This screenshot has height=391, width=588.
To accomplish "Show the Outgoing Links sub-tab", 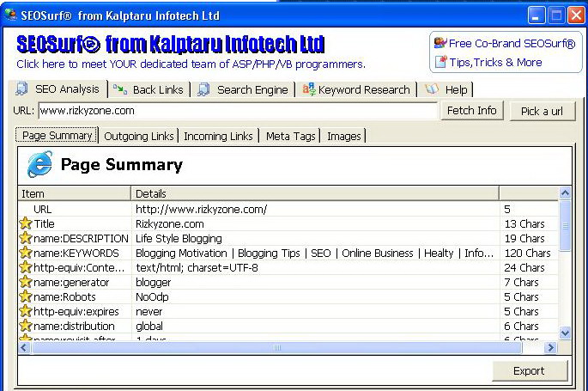I will pos(139,136).
